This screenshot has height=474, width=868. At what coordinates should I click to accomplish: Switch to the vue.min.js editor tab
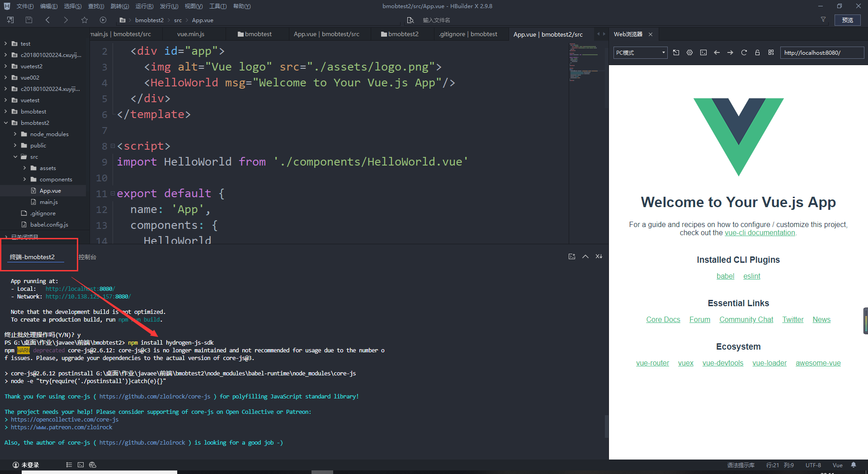tap(191, 34)
